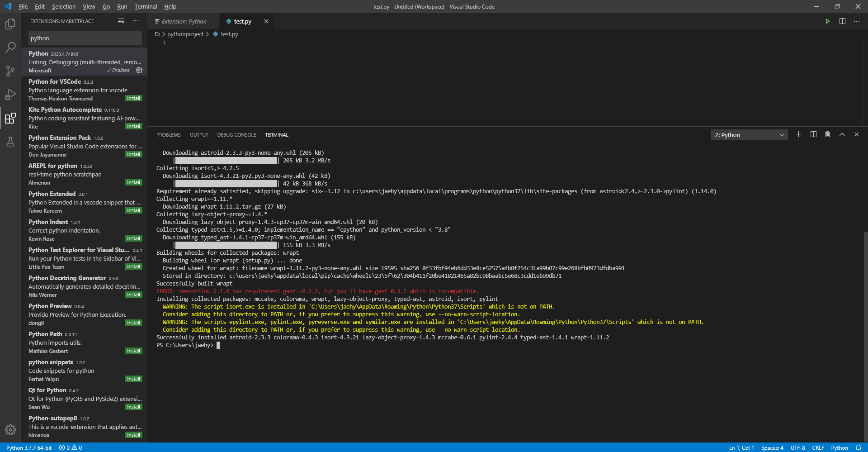Create a new terminal with plus icon
The width and height of the screenshot is (868, 452).
[798, 134]
